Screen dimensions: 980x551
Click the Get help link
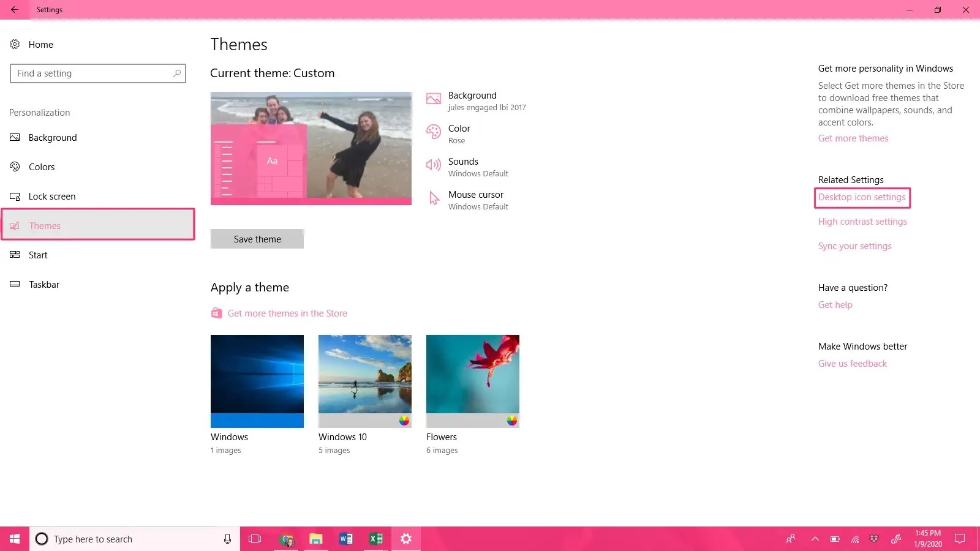(835, 305)
